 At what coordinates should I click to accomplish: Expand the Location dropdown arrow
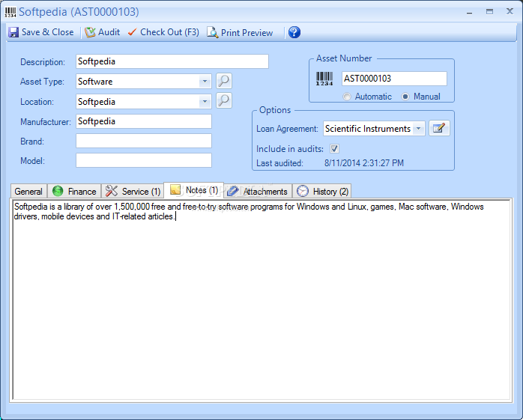pyautogui.click(x=205, y=101)
